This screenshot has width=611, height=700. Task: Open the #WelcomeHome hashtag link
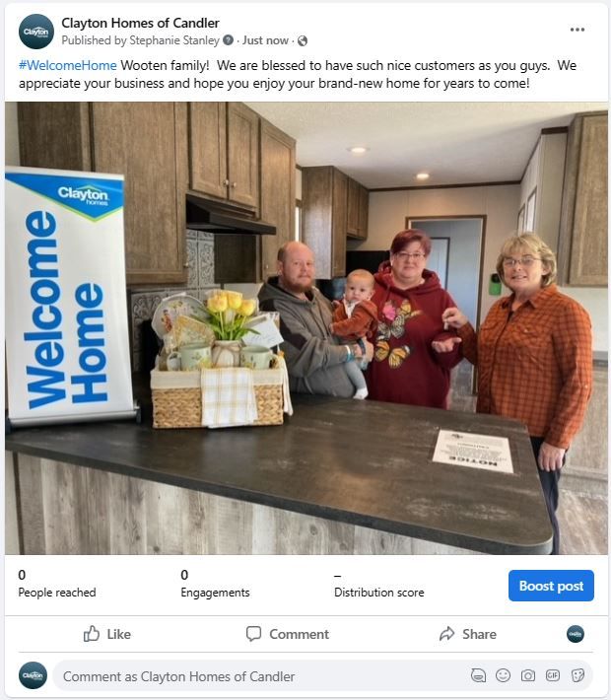[x=67, y=66]
